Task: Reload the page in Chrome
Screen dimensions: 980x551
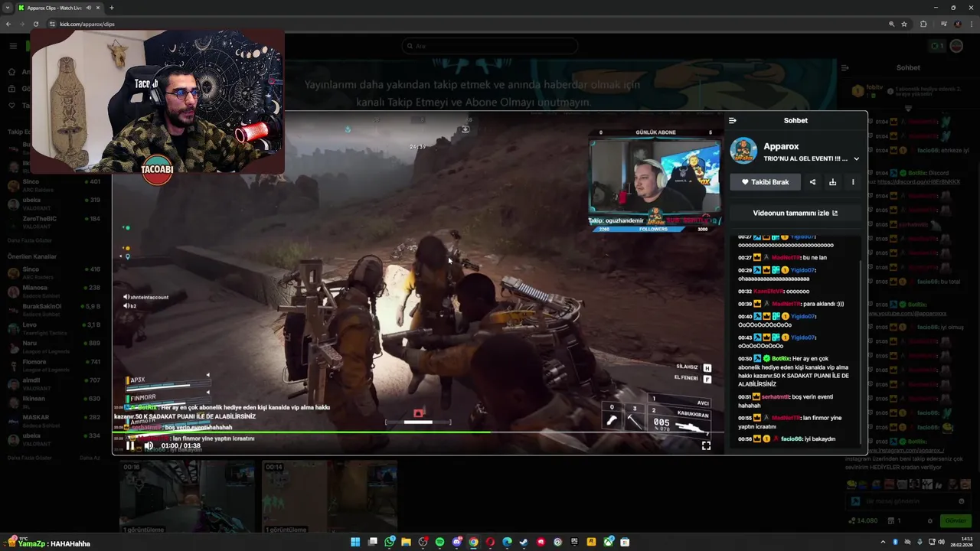Action: pyautogui.click(x=36, y=24)
